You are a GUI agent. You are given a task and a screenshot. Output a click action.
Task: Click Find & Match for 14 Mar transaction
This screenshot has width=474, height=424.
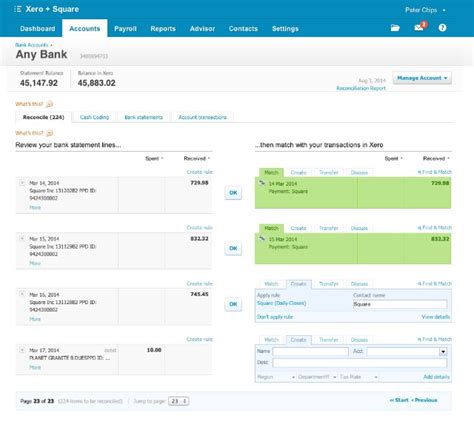point(435,172)
